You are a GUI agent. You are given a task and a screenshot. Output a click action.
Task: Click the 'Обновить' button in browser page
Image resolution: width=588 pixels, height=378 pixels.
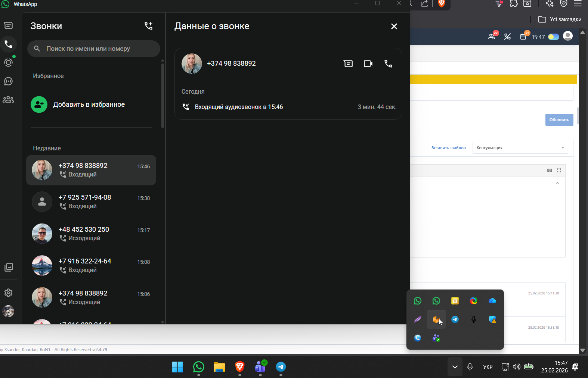point(559,120)
